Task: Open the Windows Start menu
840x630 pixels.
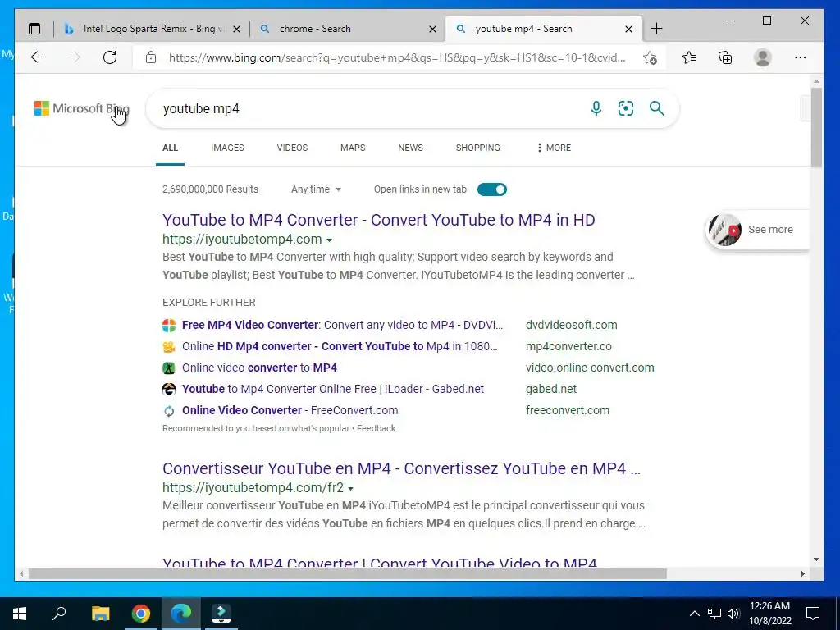Action: (x=20, y=614)
